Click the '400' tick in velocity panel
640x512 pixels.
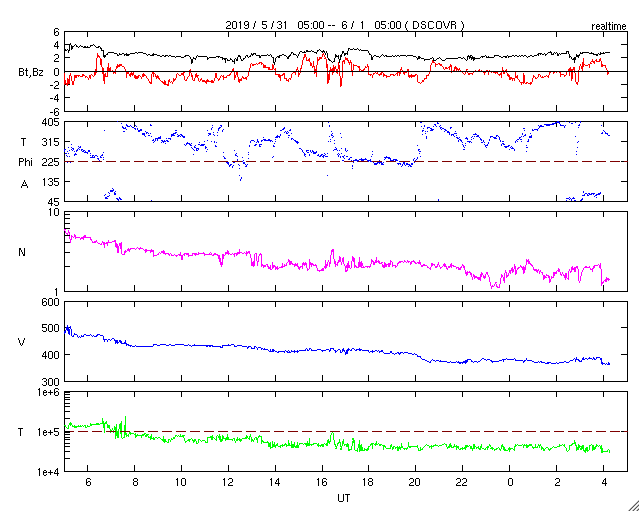52,355
